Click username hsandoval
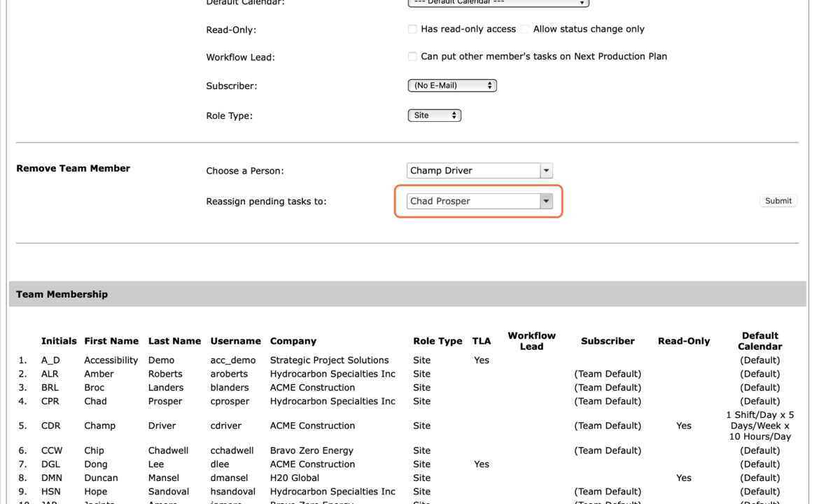 click(233, 491)
